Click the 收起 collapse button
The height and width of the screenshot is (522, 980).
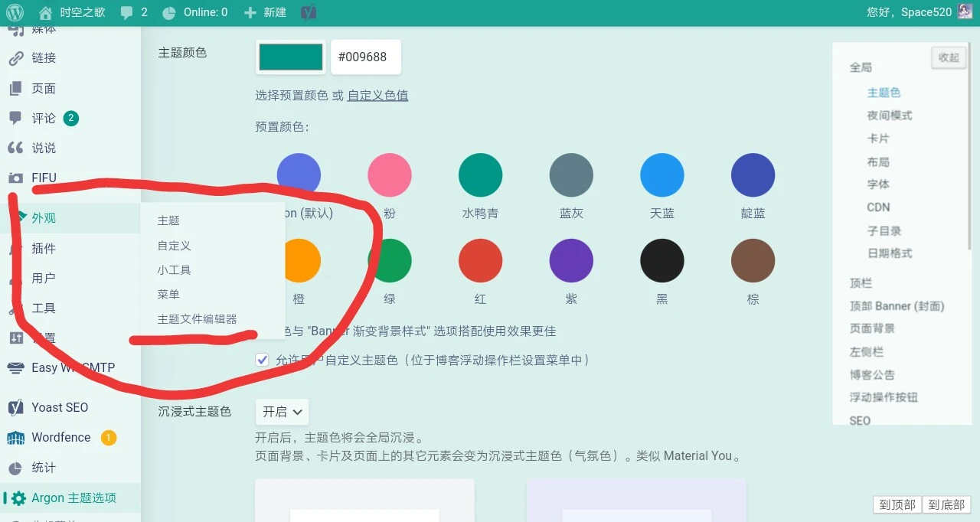949,57
